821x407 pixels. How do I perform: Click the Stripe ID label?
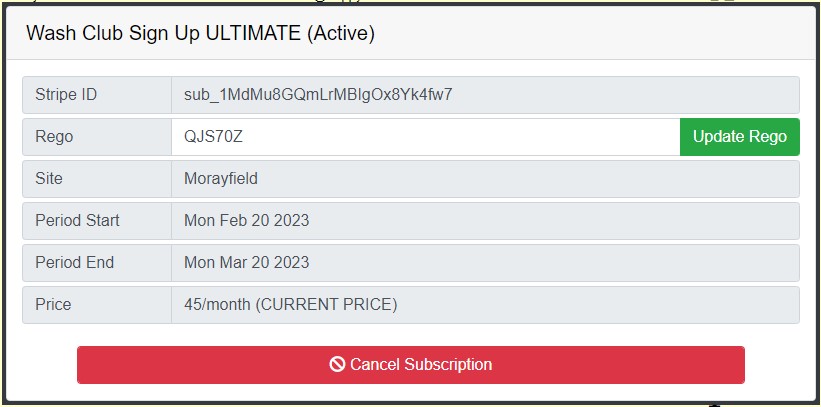66,95
